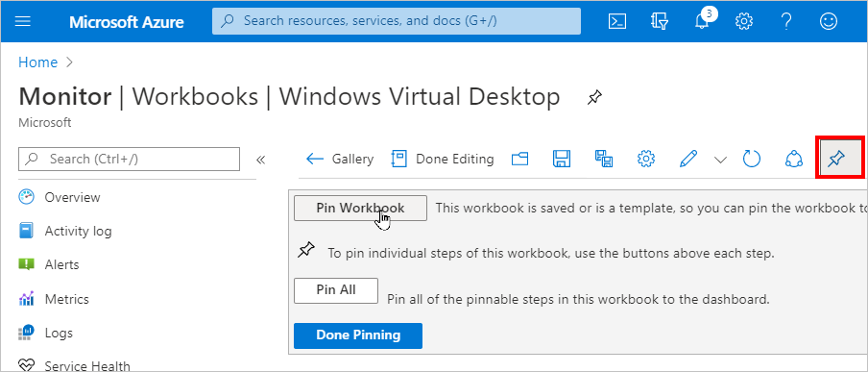Pin page using pin next to title
This screenshot has height=372, width=868.
coord(594,98)
